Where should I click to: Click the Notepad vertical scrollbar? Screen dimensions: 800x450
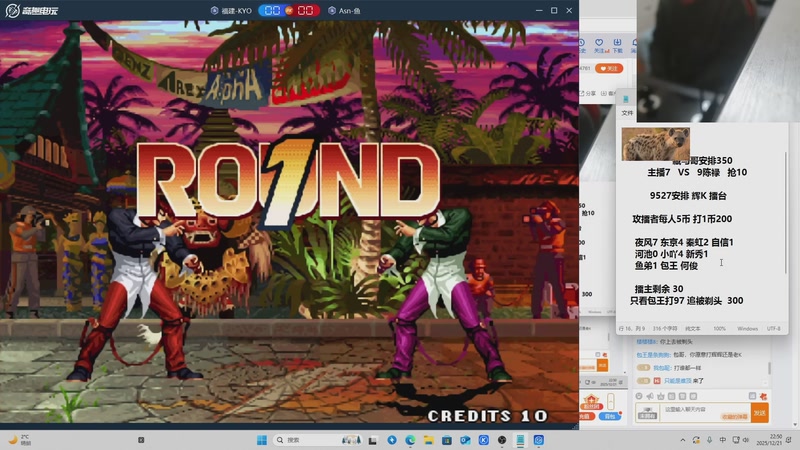tap(786, 212)
